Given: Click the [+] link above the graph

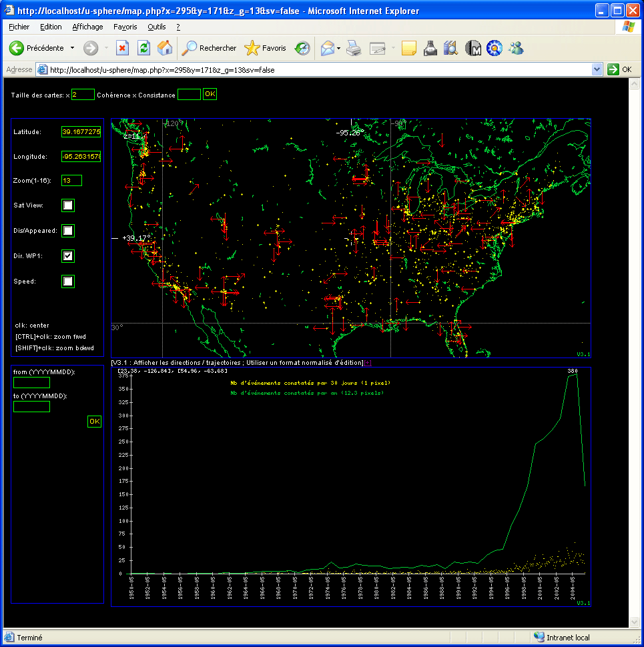Looking at the screenshot, I should pos(366,362).
